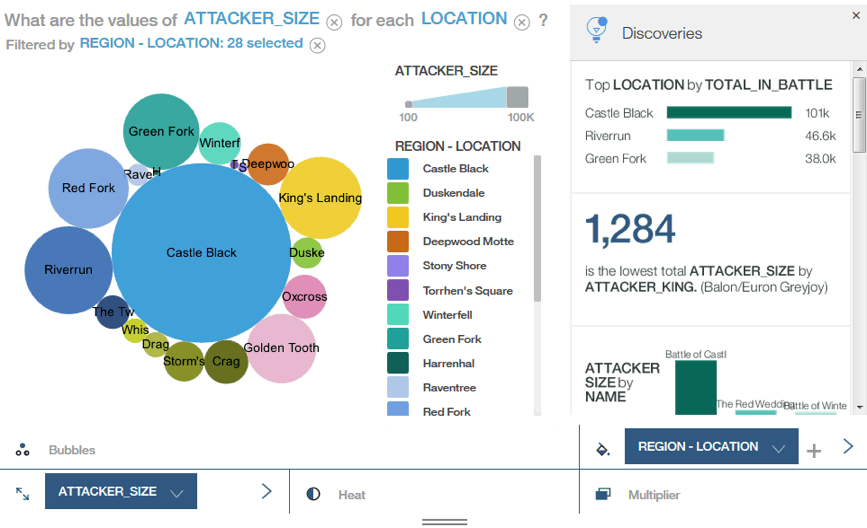Click the Winterfell bubble
Image resolution: width=867 pixels, height=528 pixels.
click(x=220, y=143)
